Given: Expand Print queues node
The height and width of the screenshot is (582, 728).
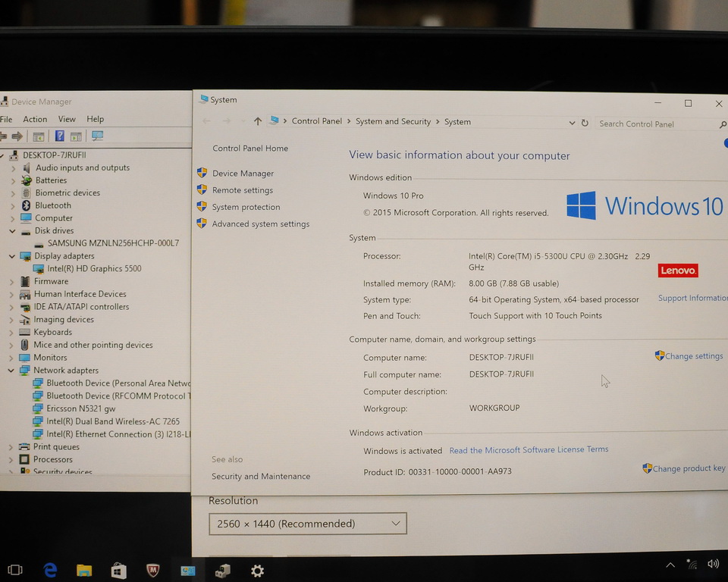Looking at the screenshot, I should (x=11, y=447).
